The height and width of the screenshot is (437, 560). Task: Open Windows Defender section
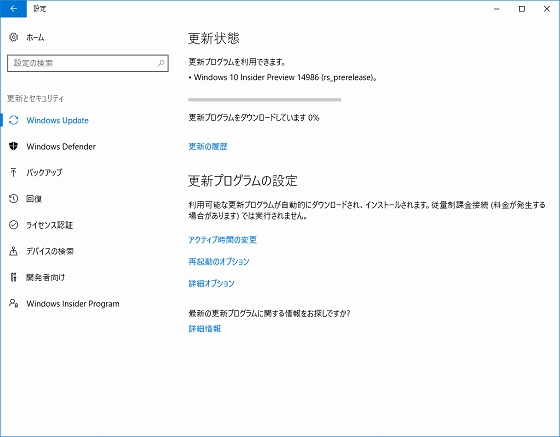pos(61,147)
